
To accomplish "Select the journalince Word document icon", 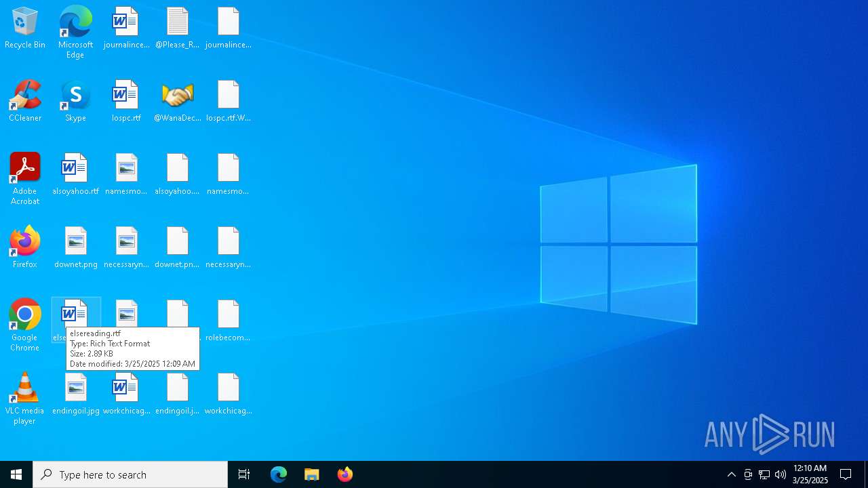I will [x=126, y=28].
